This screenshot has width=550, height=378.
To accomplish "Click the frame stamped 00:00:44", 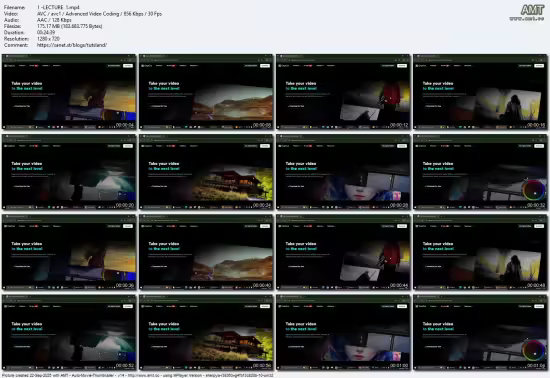I will 343,252.
